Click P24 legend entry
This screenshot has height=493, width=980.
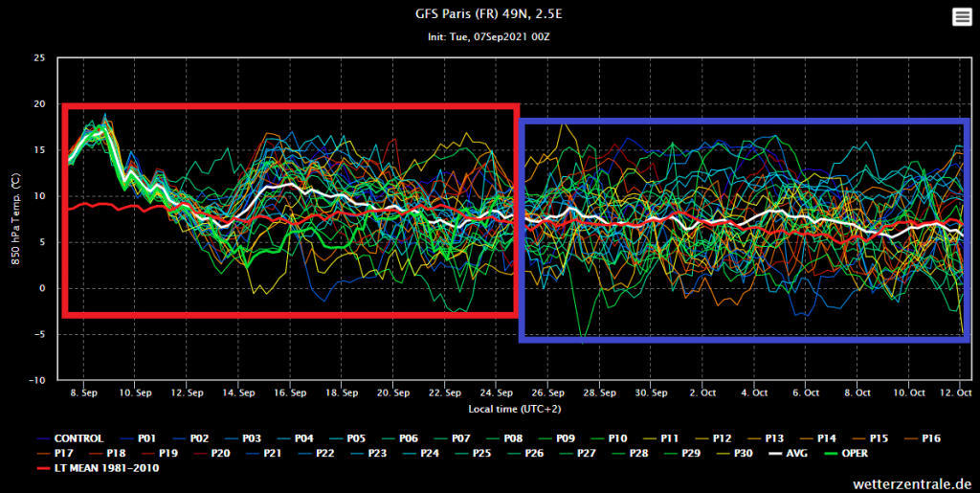pyautogui.click(x=423, y=453)
